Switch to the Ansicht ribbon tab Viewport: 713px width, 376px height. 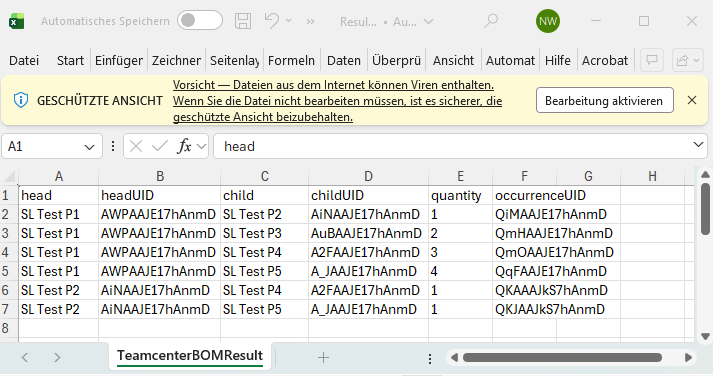tap(453, 60)
